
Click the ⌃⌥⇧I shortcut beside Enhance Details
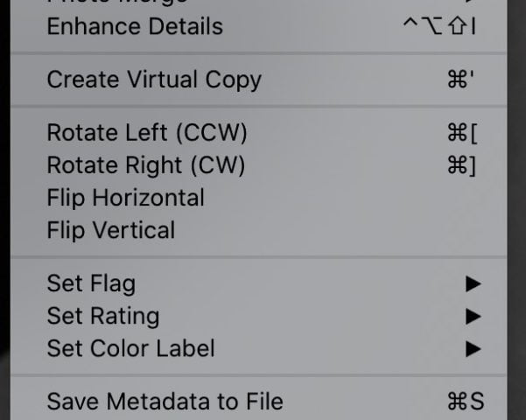[439, 26]
